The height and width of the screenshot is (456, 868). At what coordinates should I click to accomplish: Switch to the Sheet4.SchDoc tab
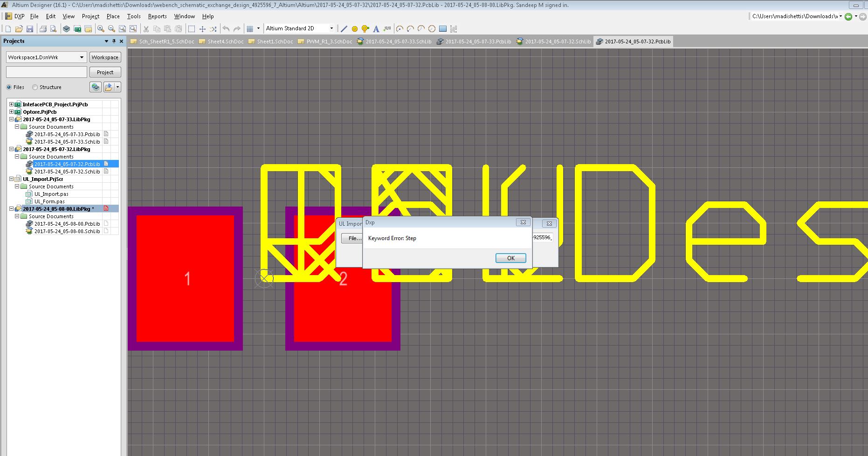pyautogui.click(x=221, y=41)
